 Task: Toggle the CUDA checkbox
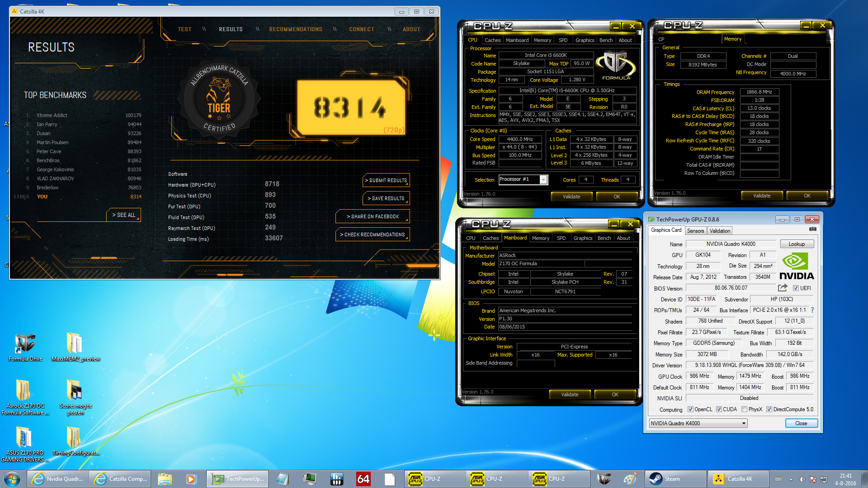pos(719,409)
